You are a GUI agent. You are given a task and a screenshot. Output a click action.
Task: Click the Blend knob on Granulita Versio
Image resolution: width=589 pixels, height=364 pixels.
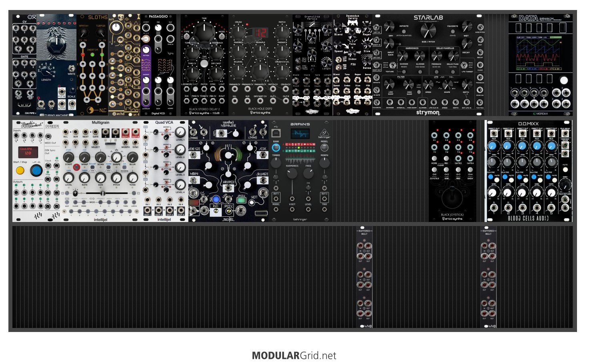click(x=298, y=28)
